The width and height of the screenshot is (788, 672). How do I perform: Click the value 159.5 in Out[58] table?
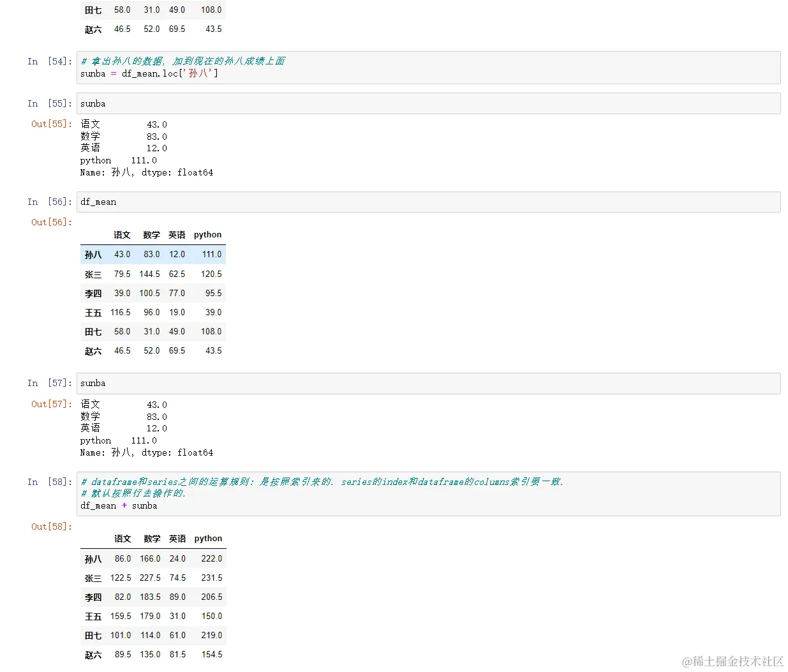click(x=121, y=616)
